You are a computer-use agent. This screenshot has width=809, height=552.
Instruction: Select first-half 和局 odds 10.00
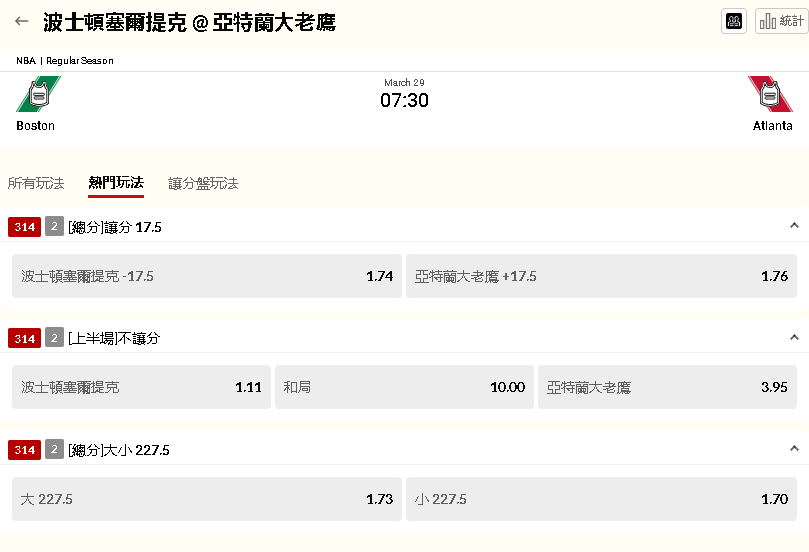404,387
